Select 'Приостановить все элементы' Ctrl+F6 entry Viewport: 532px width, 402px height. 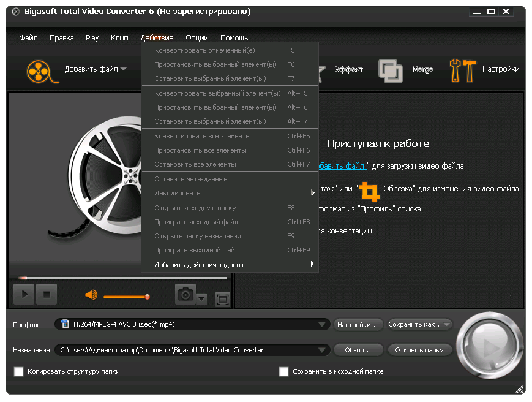[x=230, y=150]
